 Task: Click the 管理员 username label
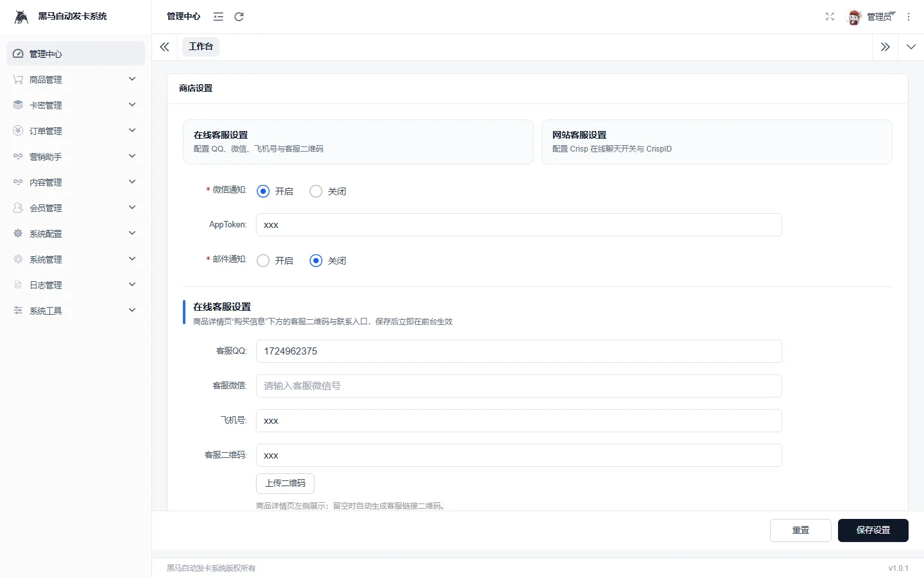click(x=879, y=17)
